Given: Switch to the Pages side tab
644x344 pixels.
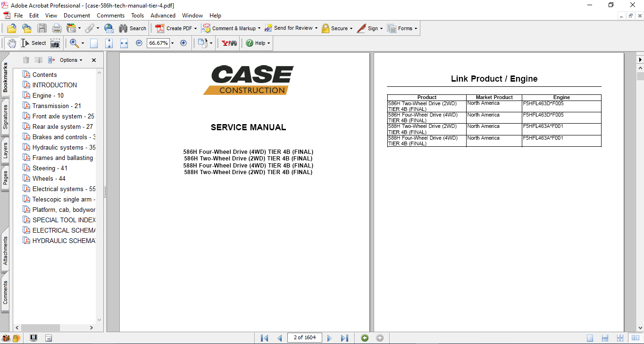Looking at the screenshot, I should [5, 178].
